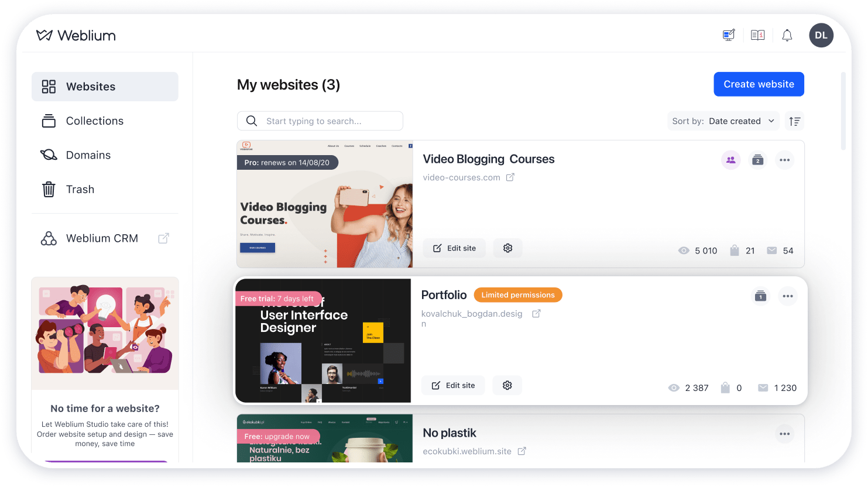The width and height of the screenshot is (868, 487).
Task: Click Edit site for Video Blogging Courses
Action: (454, 248)
